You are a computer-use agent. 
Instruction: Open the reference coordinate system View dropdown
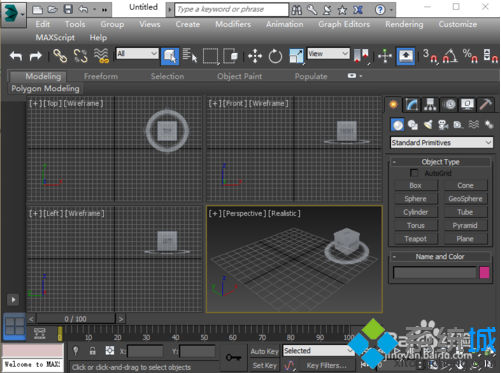(x=328, y=53)
